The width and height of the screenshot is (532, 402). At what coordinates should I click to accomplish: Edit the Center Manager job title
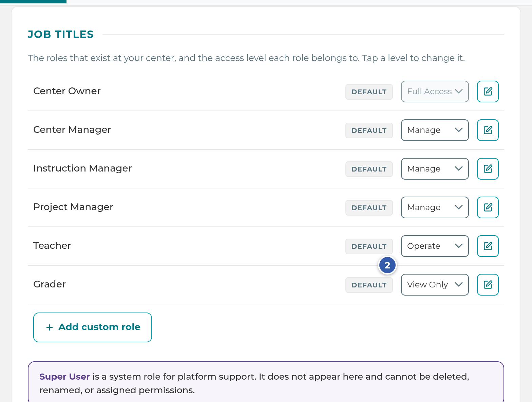(488, 130)
